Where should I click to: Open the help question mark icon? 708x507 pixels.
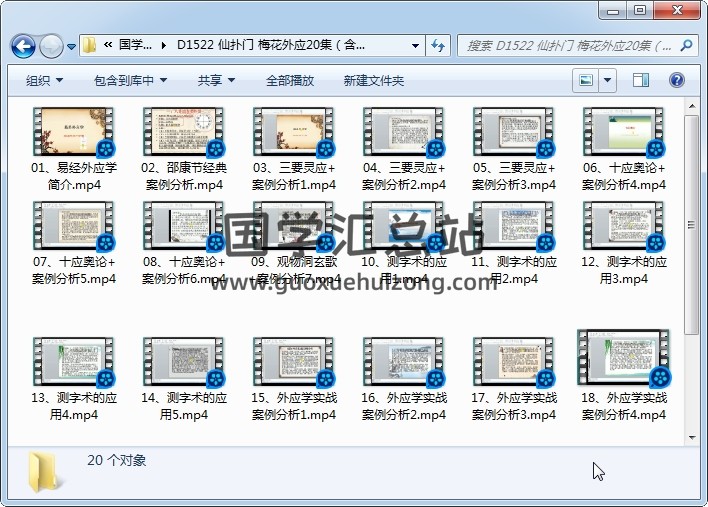click(677, 80)
